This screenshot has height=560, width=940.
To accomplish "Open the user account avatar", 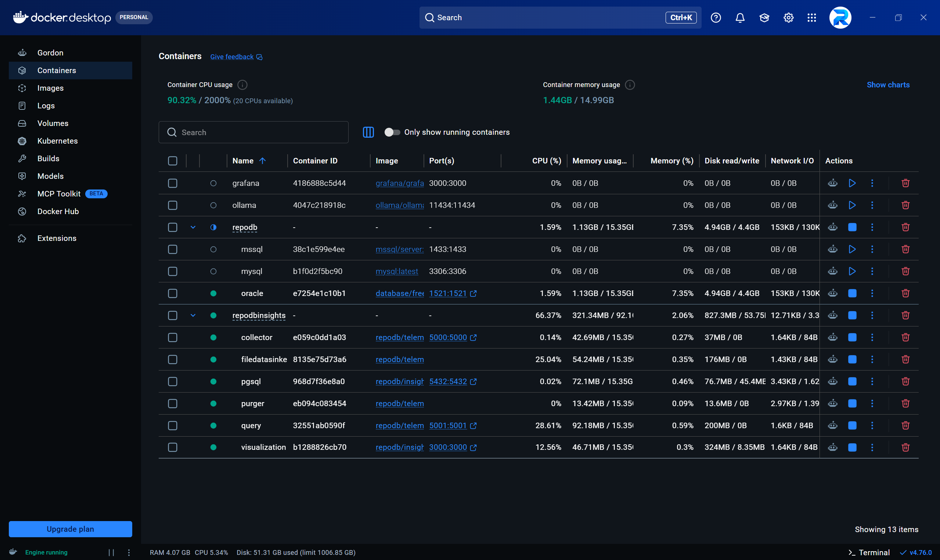I will pos(840,17).
